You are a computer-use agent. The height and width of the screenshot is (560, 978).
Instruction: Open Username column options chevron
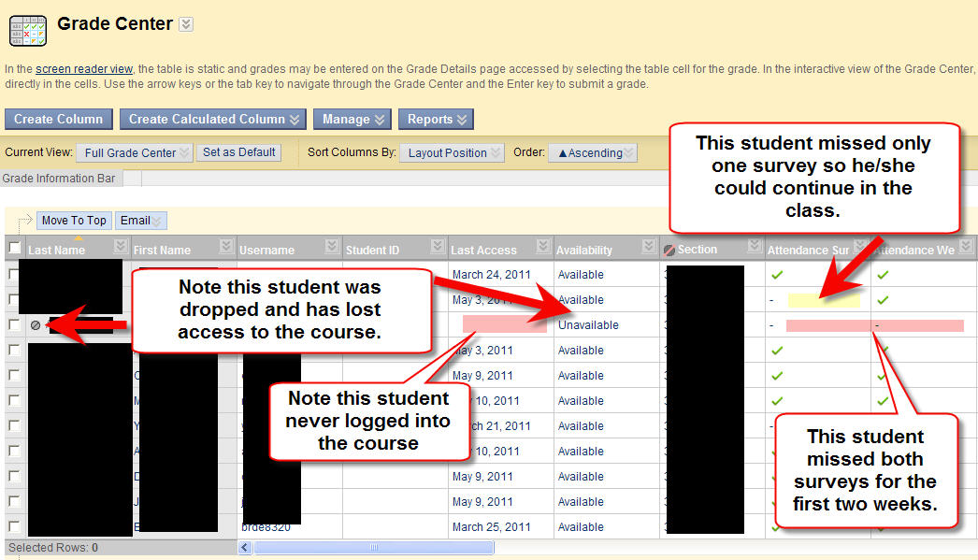tap(333, 246)
